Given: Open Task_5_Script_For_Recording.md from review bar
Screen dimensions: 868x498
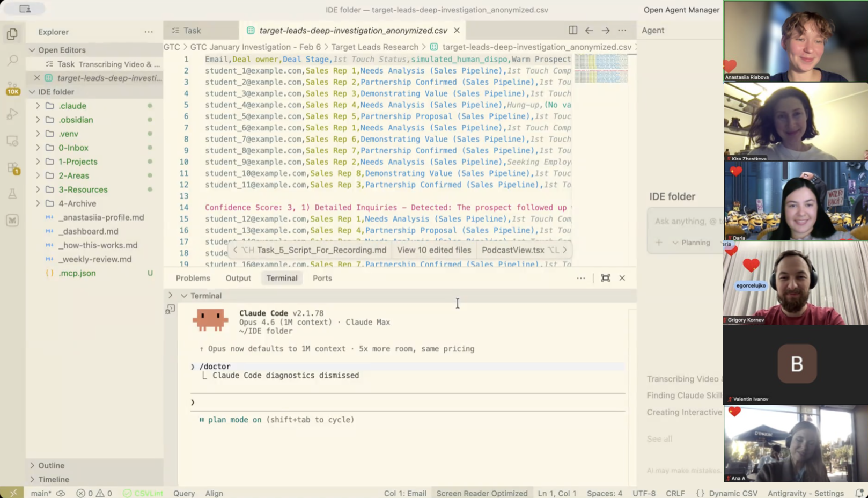Looking at the screenshot, I should click(321, 250).
